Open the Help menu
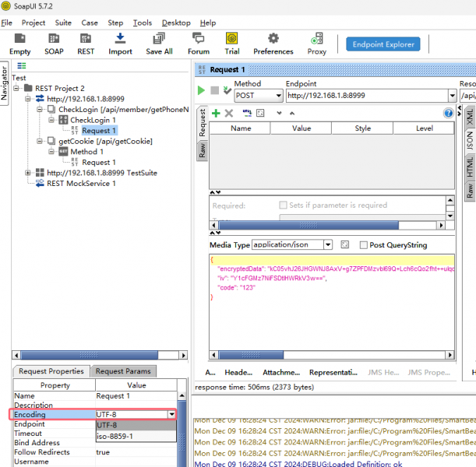The image size is (476, 467). pyautogui.click(x=208, y=23)
